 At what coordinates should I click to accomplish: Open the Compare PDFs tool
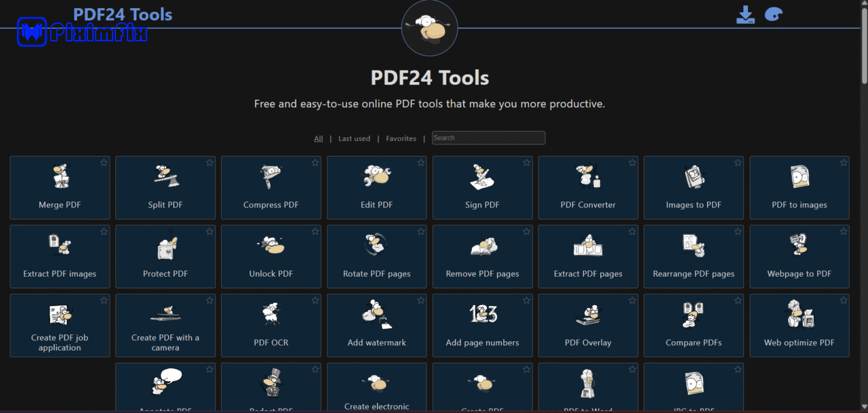(x=694, y=326)
